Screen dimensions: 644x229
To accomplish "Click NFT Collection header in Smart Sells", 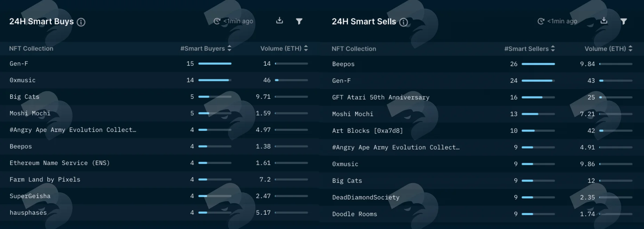I will pyautogui.click(x=354, y=49).
